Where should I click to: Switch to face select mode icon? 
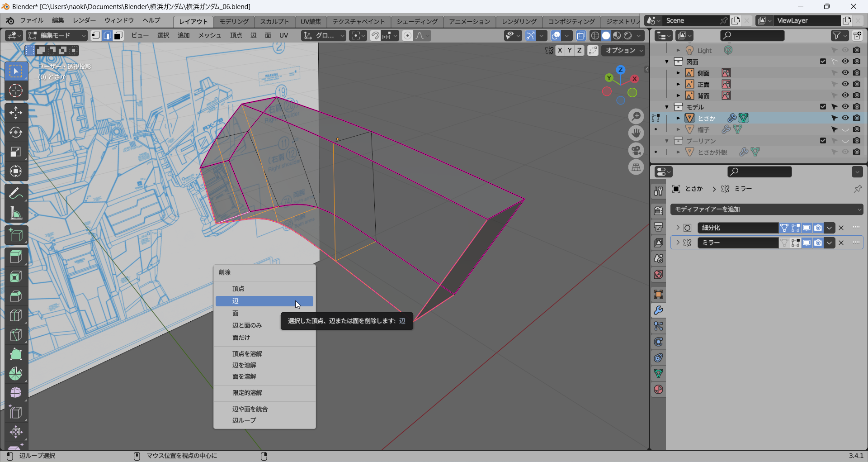coord(118,36)
